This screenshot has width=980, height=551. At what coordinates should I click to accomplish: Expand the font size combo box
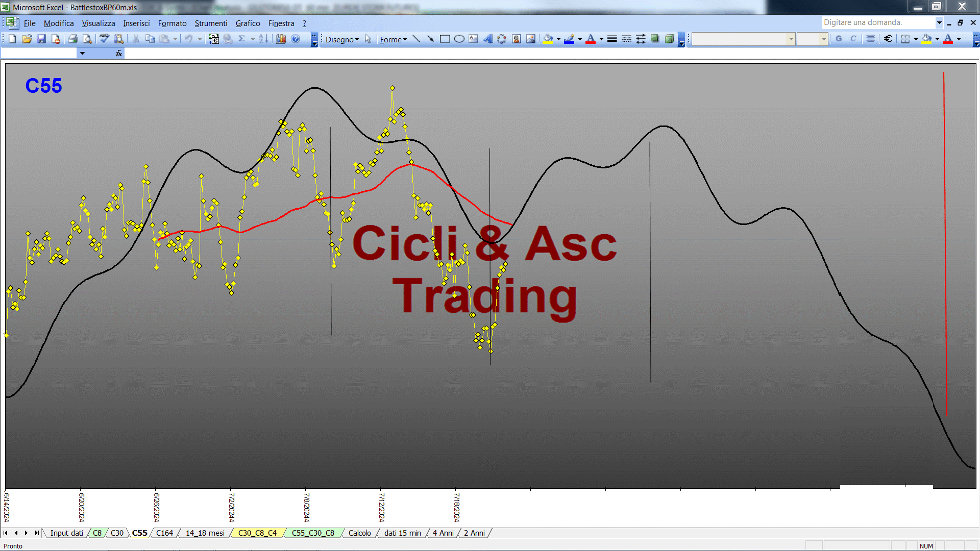tap(823, 39)
